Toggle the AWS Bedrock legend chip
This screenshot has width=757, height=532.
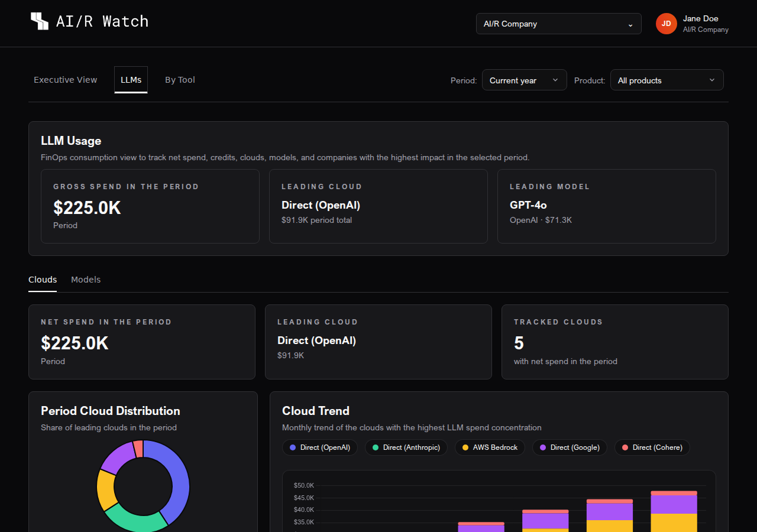pos(490,447)
